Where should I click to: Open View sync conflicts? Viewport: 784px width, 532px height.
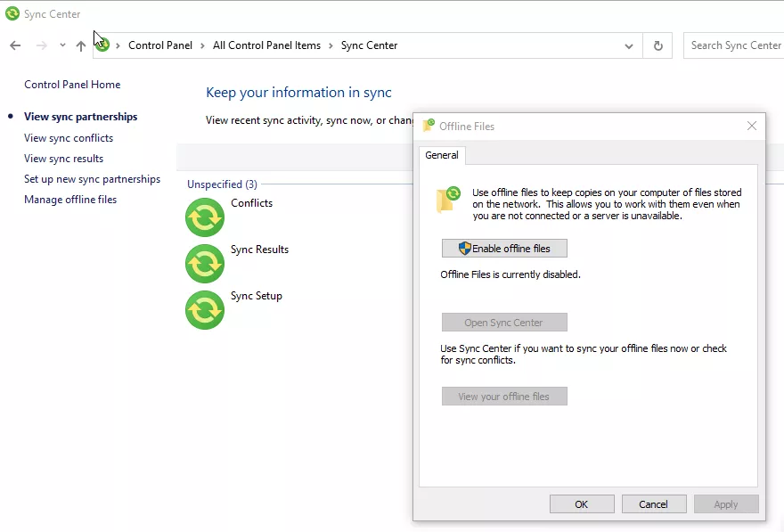69,138
